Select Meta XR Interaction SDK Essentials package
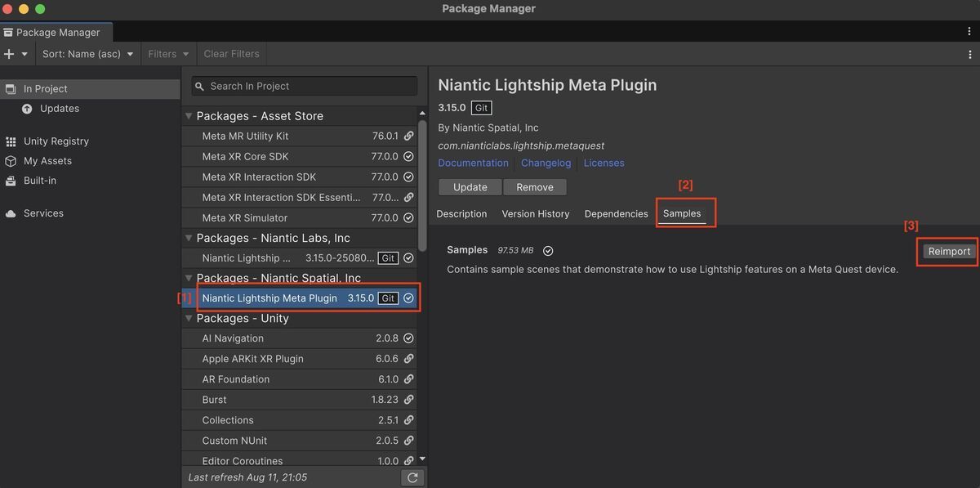This screenshot has height=488, width=980. pyautogui.click(x=299, y=198)
